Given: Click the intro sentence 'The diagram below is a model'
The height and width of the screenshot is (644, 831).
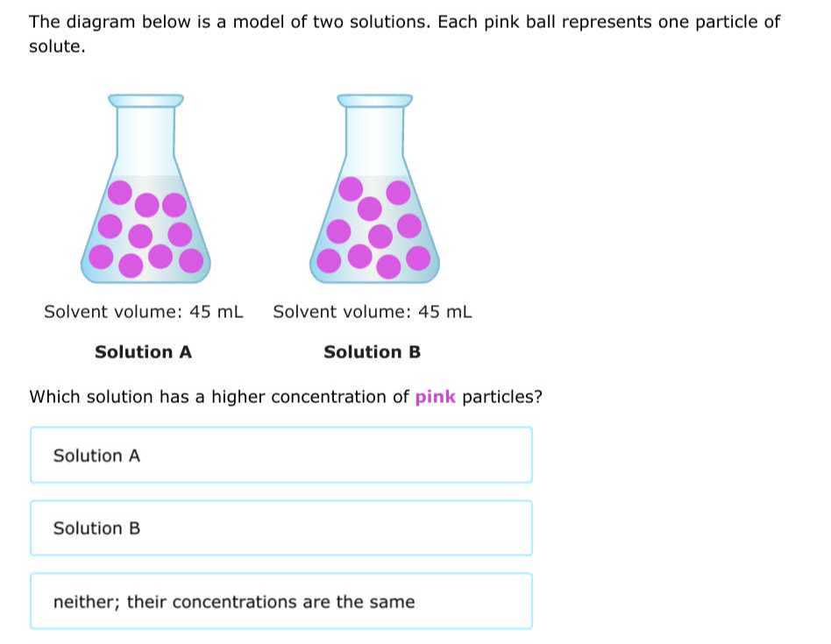Looking at the screenshot, I should point(404,34).
